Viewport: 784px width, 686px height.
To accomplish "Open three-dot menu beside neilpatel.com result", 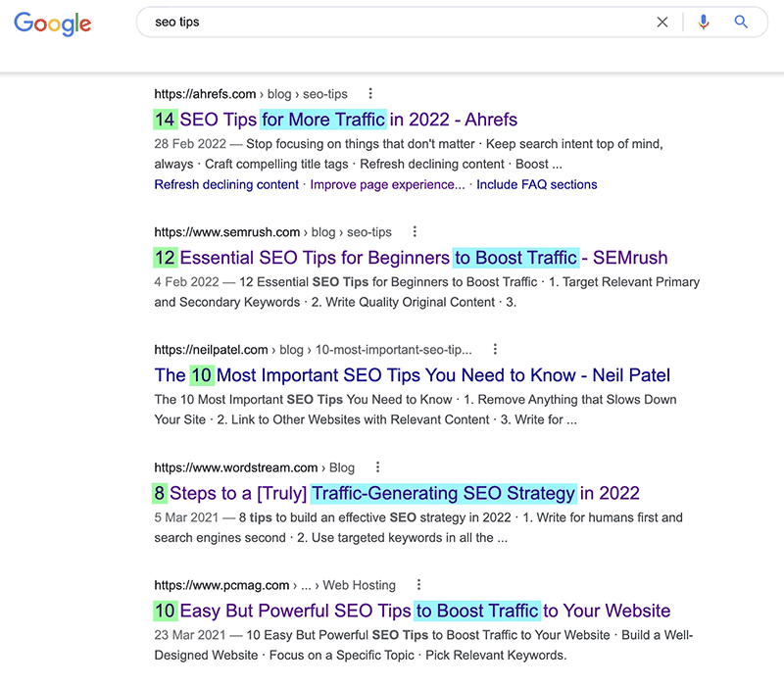I will pos(495,349).
